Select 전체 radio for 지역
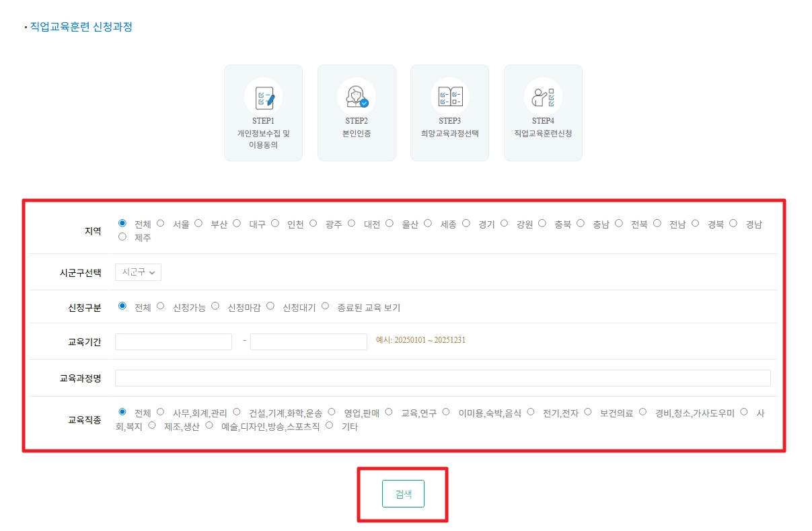812x531 pixels. (123, 223)
